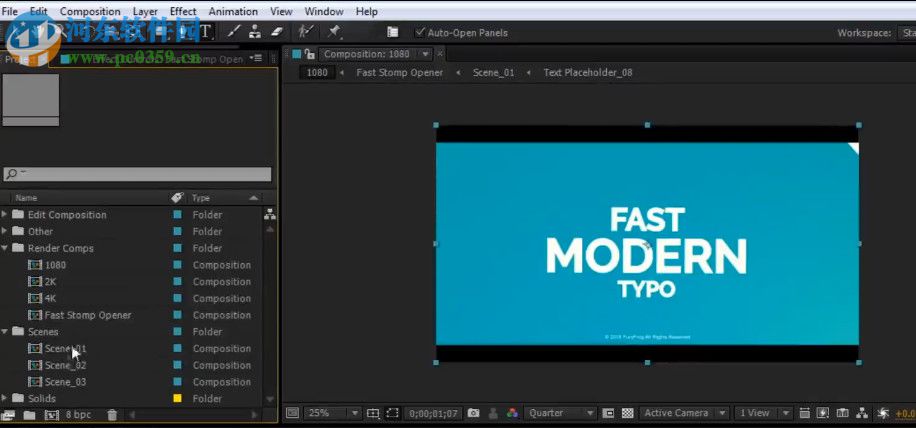The width and height of the screenshot is (916, 428).
Task: Select the Puppet Pin tool
Action: pos(333,32)
